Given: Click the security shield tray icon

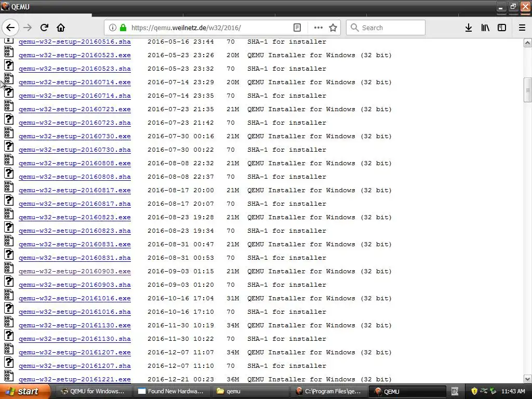Looking at the screenshot, I should [x=474, y=391].
